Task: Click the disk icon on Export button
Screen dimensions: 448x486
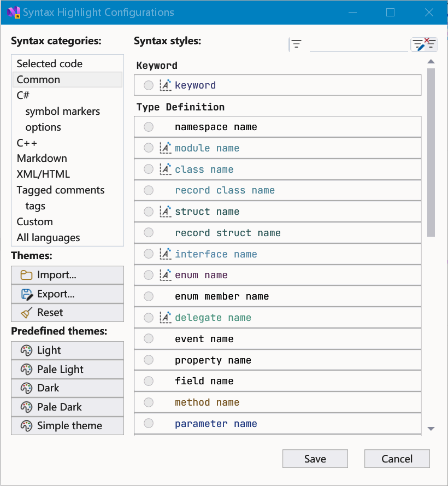Action: pyautogui.click(x=27, y=294)
